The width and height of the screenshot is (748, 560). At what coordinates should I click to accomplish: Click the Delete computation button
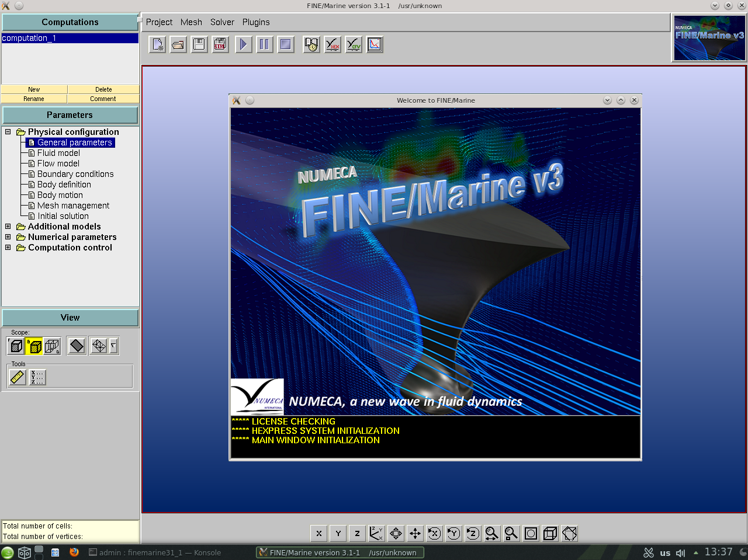pyautogui.click(x=103, y=89)
